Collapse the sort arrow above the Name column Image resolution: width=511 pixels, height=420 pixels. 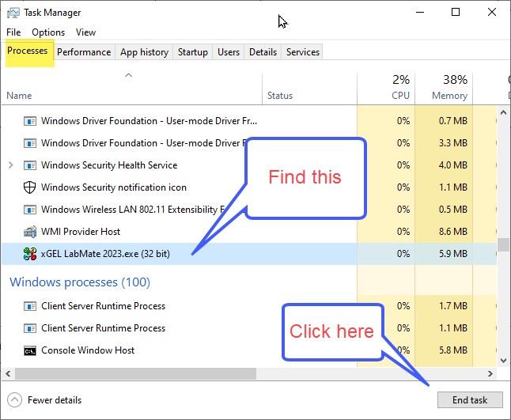point(128,76)
